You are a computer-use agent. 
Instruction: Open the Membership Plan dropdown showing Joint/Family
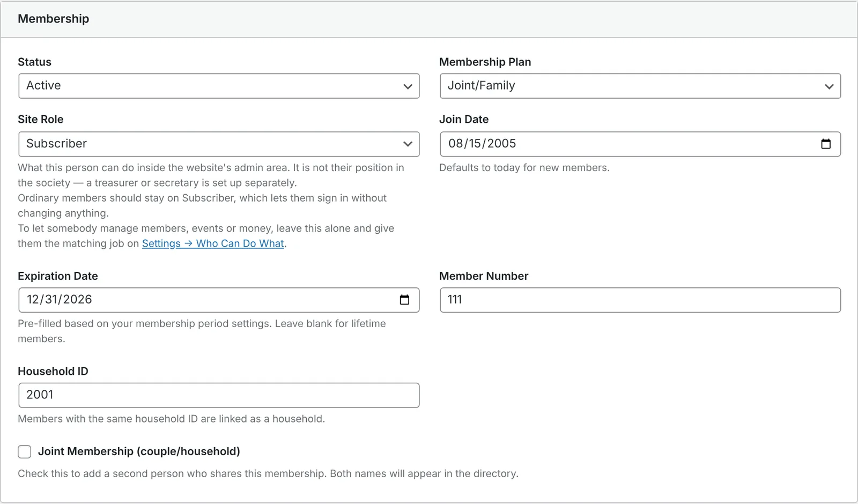640,86
